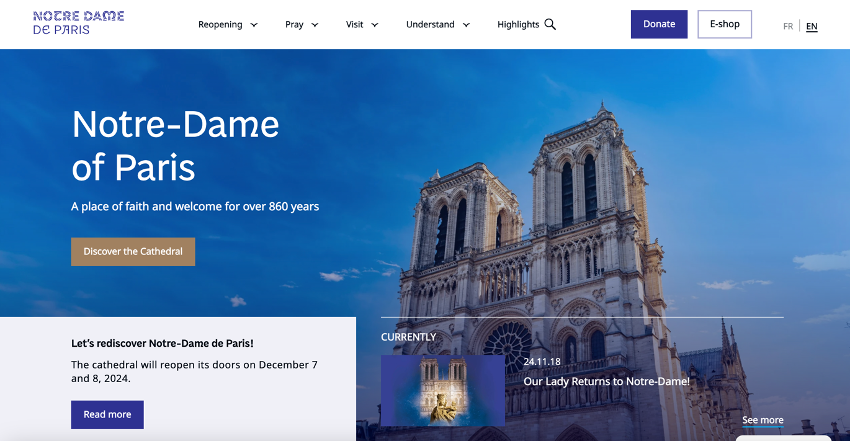Go to the Highlights page
Screen dimensions: 850x442
tap(518, 24)
